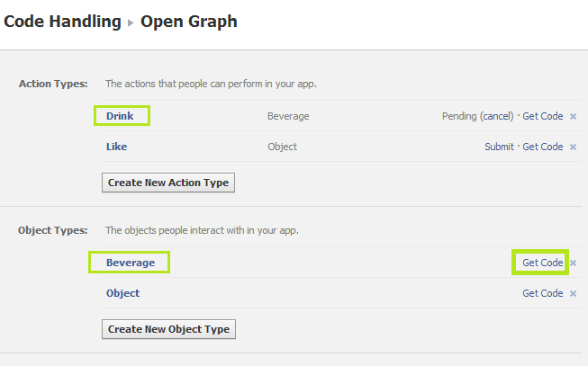The image size is (588, 366).
Task: Get Code for the Object type
Action: pos(543,293)
